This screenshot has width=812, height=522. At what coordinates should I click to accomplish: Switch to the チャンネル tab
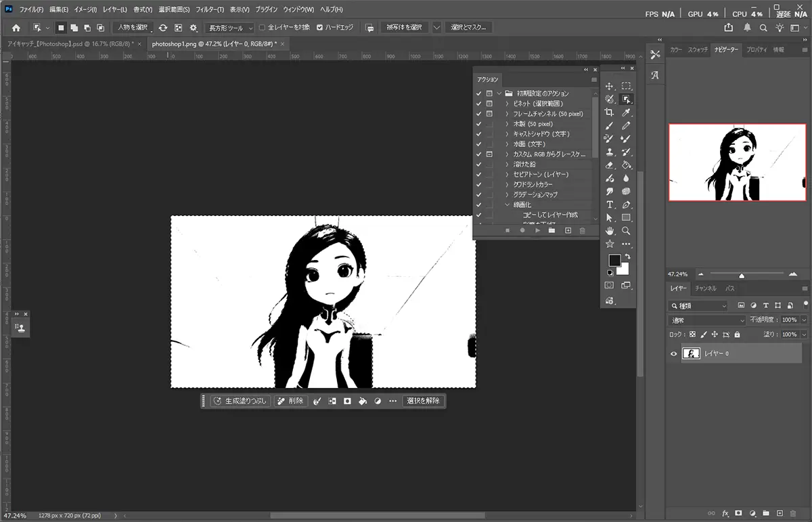(x=705, y=288)
